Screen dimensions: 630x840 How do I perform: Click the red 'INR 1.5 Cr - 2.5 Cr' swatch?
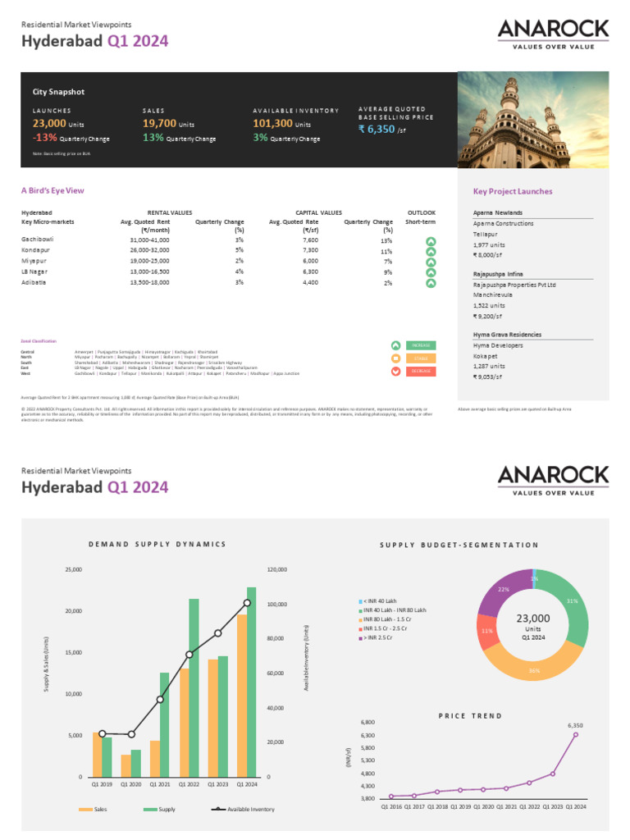(361, 629)
